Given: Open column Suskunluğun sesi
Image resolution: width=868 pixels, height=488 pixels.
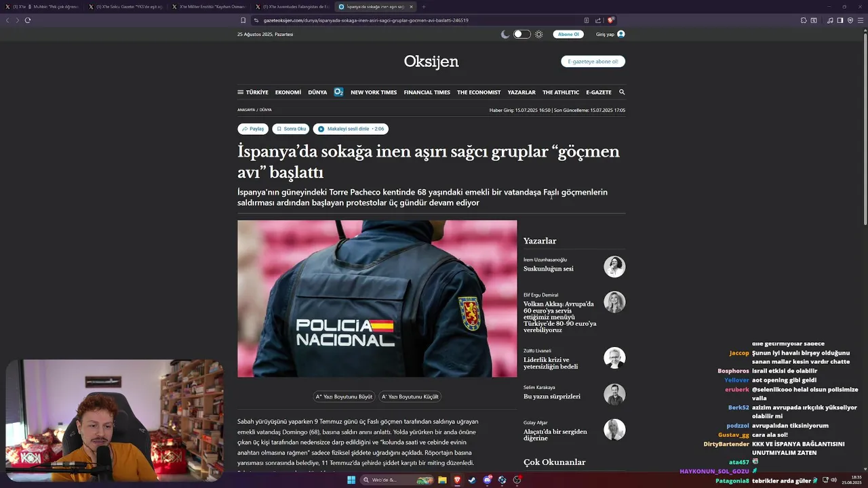Looking at the screenshot, I should click(549, 269).
